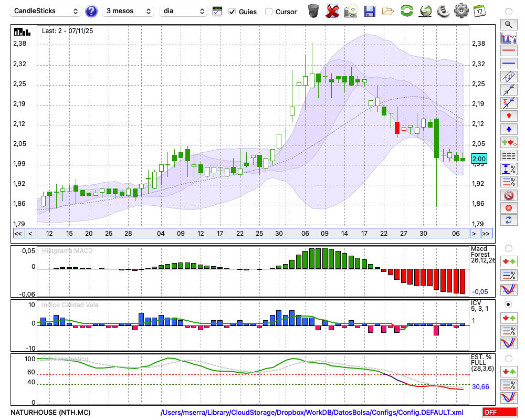Screen dimensions: 525x420
Task: Click the bar chart icon in chart corner
Action: click(22, 32)
